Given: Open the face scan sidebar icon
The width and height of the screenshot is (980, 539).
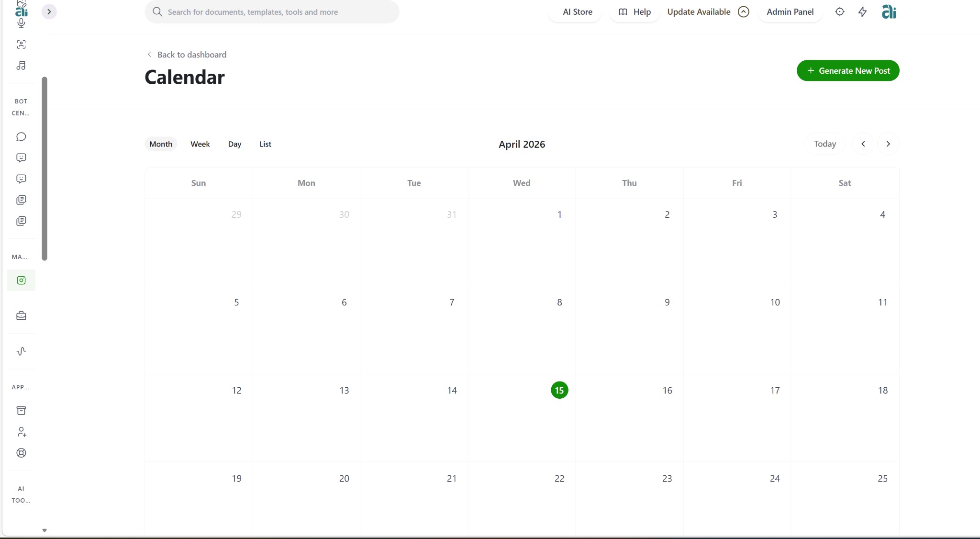Looking at the screenshot, I should click(21, 45).
